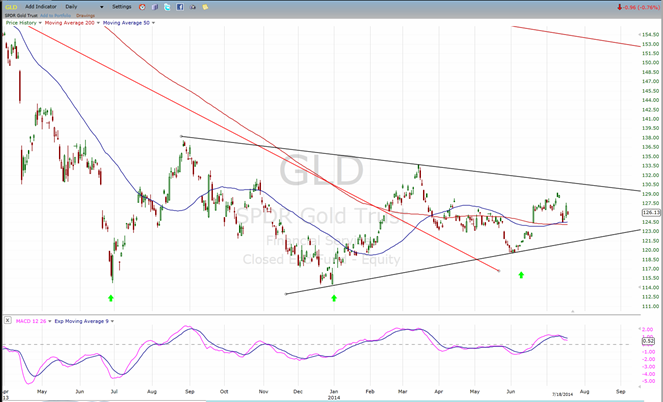
Task: Click the purple book icon
Action: click(x=155, y=7)
